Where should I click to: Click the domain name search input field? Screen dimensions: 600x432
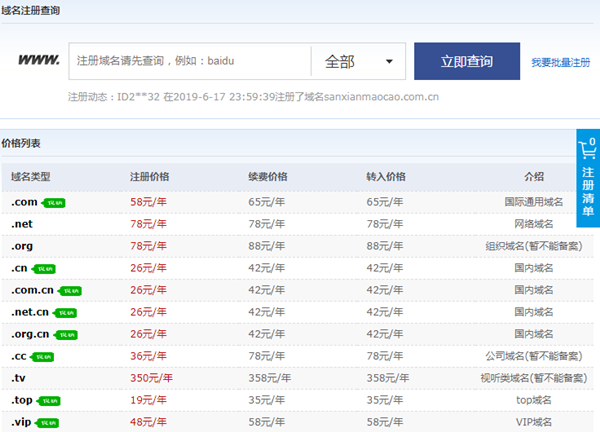[x=190, y=61]
